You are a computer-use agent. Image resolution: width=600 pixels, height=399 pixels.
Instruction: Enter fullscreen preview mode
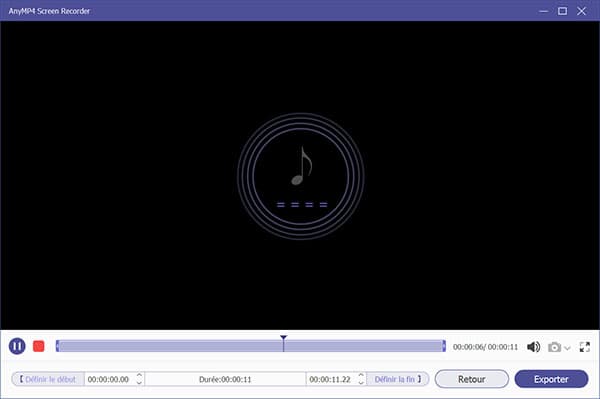pos(585,347)
